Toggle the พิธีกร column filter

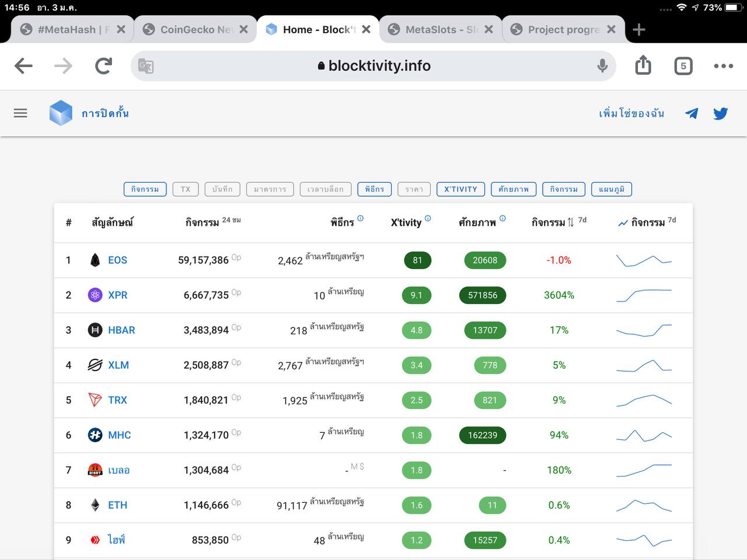(x=375, y=189)
